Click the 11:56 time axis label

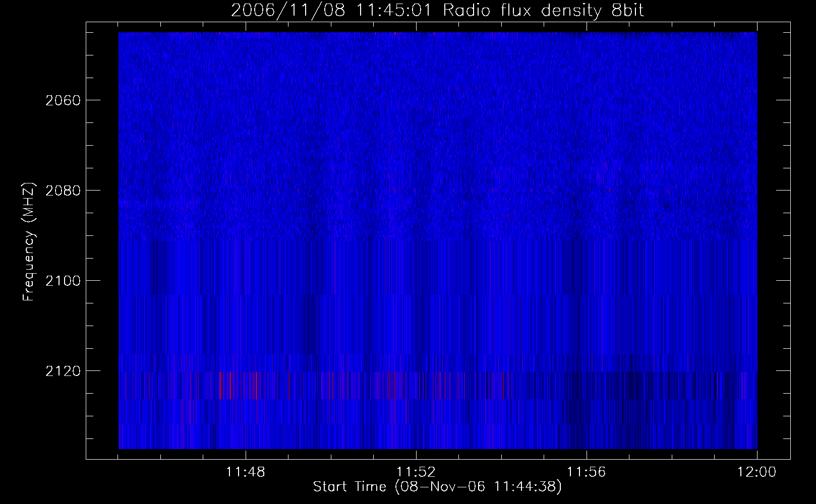tap(587, 472)
